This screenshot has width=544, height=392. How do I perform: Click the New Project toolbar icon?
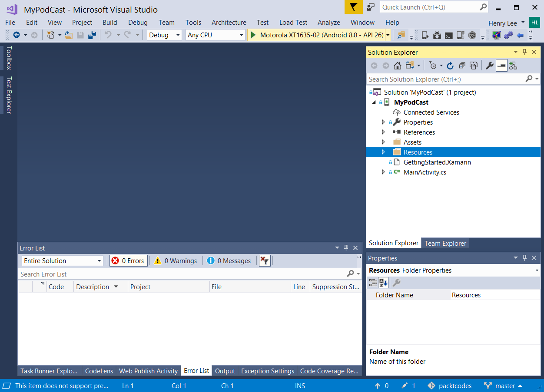[50, 35]
